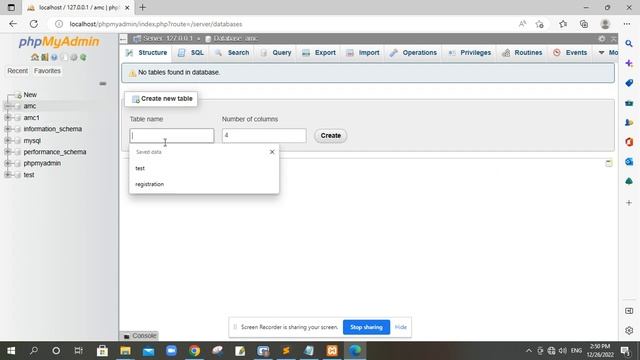Viewport: 640px width, 360px height.
Task: Open Sublime Text from the taskbar
Action: pyautogui.click(x=286, y=351)
